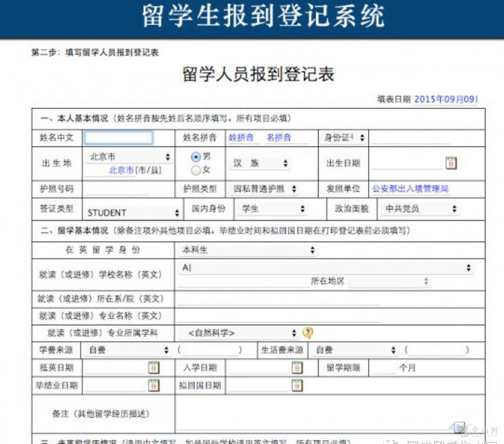504x444 pixels.
Task: Click the 留学生报到登记系统 banner title
Action: (x=263, y=15)
